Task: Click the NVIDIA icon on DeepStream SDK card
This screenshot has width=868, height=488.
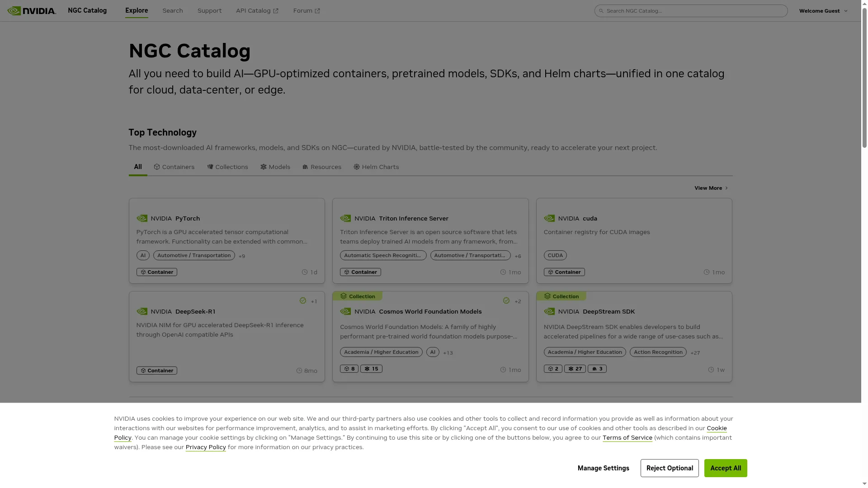Action: [549, 312]
